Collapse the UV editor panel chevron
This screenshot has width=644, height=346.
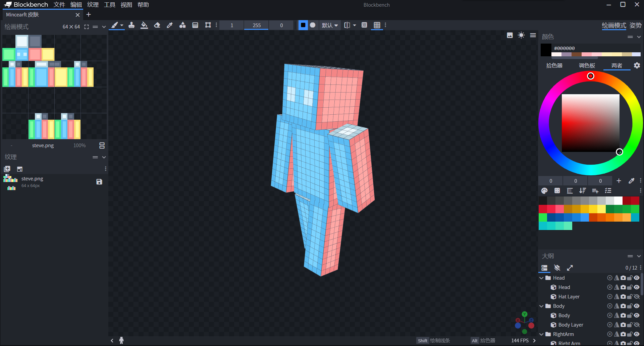click(104, 27)
